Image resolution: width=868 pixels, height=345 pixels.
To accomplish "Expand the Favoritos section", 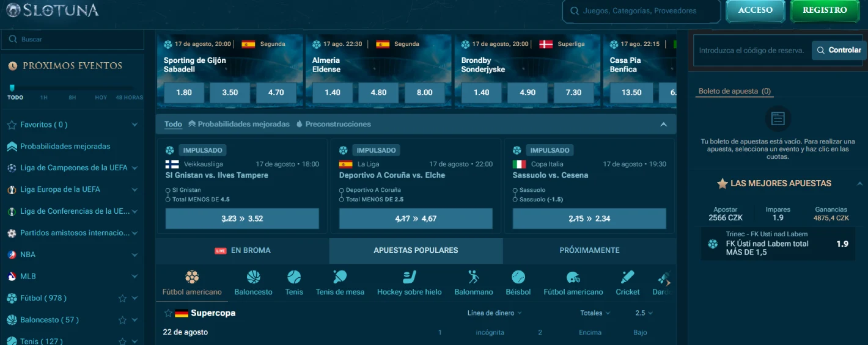I will (x=134, y=125).
